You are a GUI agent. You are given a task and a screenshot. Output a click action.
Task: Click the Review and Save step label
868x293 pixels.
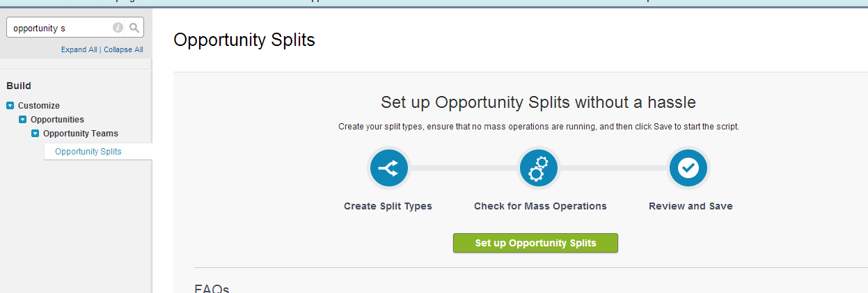tap(691, 206)
